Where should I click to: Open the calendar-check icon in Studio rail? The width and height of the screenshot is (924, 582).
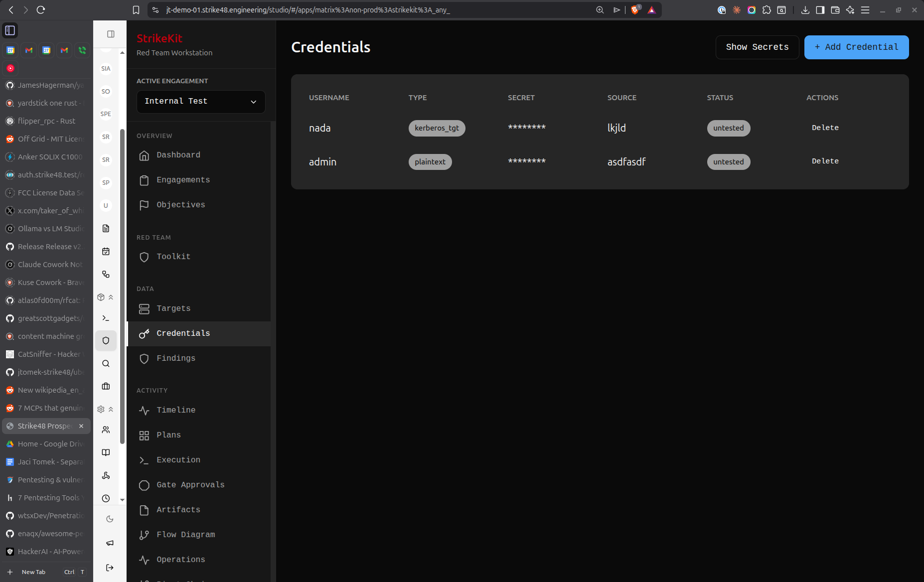pyautogui.click(x=106, y=251)
